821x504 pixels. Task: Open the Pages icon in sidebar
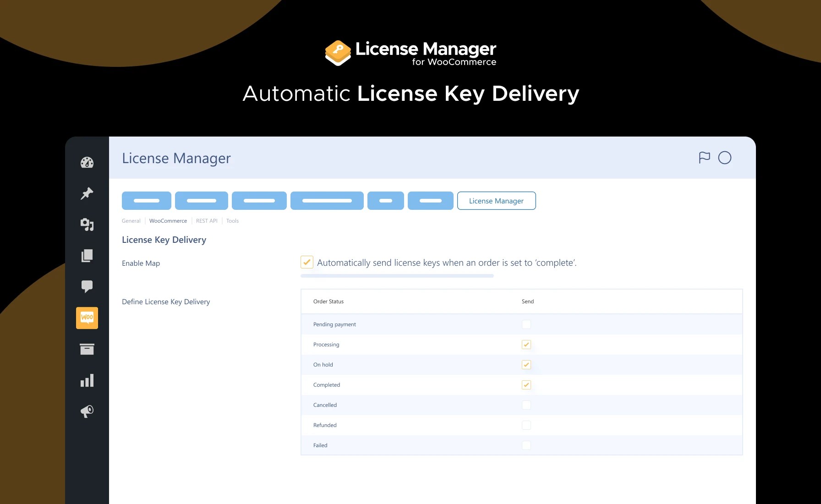(87, 256)
